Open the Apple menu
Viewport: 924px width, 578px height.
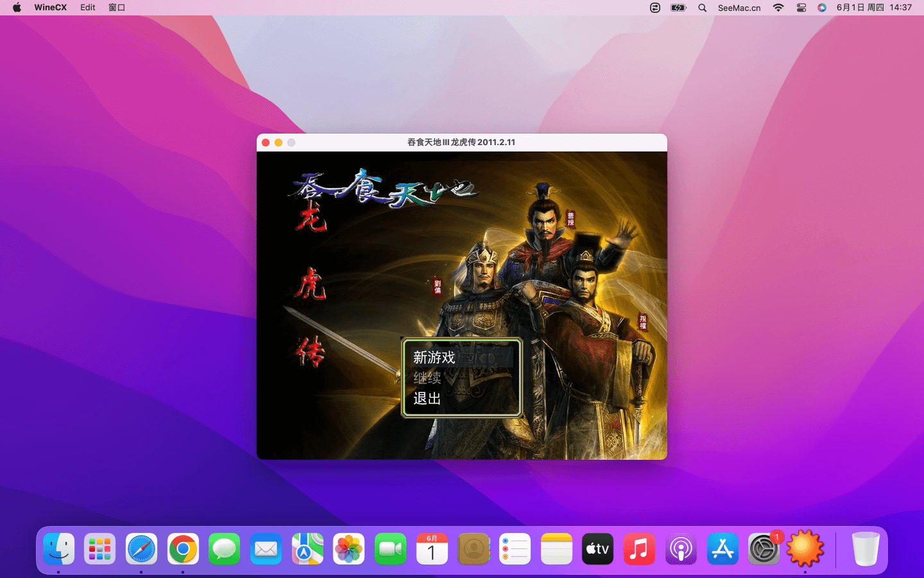[17, 8]
